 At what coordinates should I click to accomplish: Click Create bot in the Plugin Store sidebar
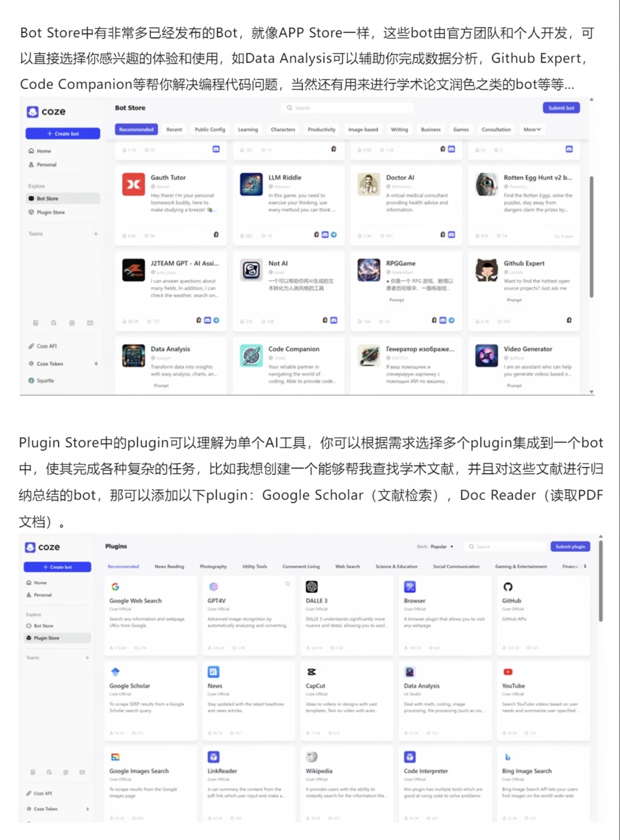click(57, 567)
